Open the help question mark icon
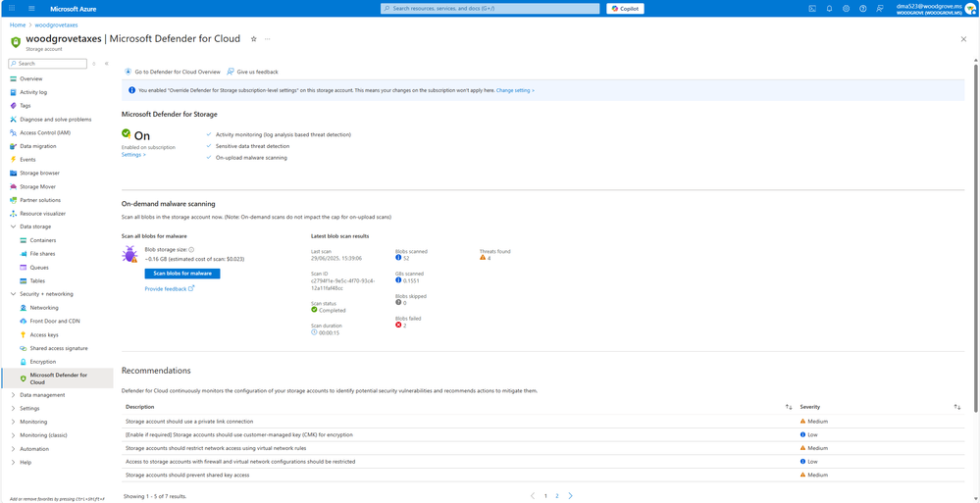The image size is (980, 503). (x=863, y=8)
